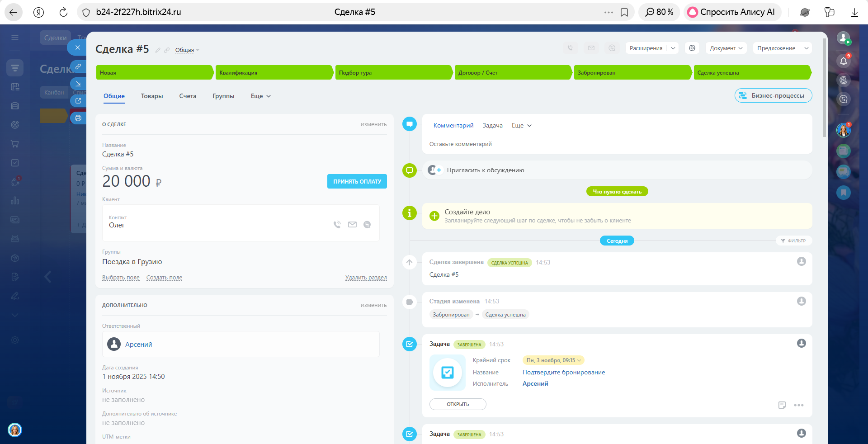Image resolution: width=868 pixels, height=444 pixels.
Task: Open notifications bell in right sidebar
Action: 844,61
